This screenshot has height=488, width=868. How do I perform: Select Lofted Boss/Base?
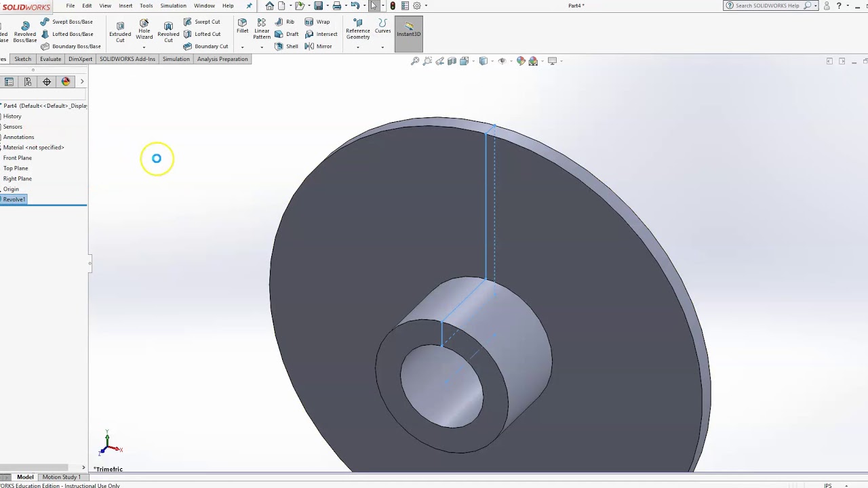pyautogui.click(x=66, y=34)
